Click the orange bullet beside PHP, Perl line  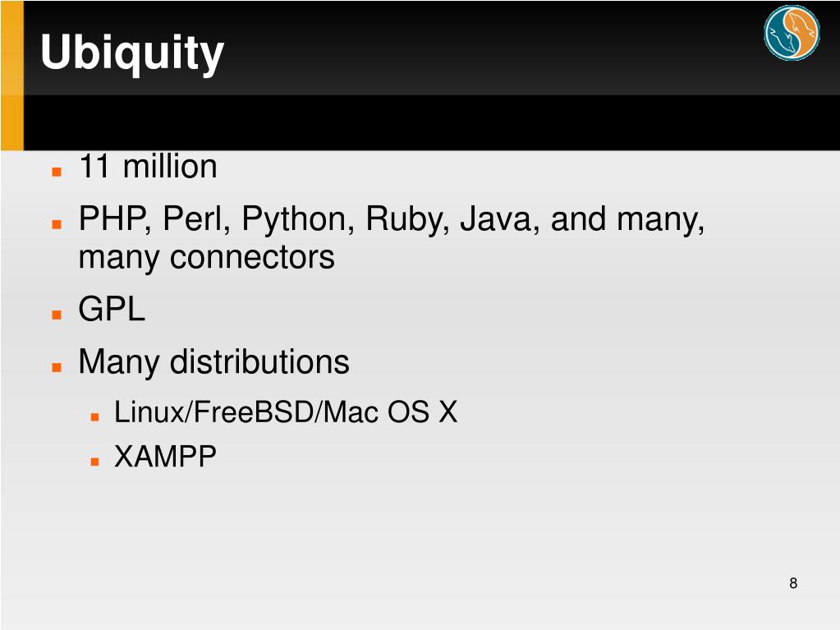pyautogui.click(x=57, y=224)
